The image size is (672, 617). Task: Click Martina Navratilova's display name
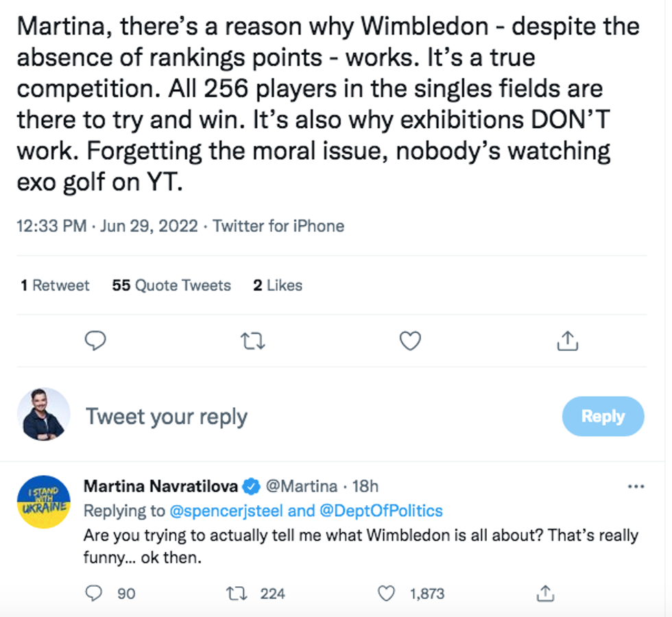click(160, 487)
